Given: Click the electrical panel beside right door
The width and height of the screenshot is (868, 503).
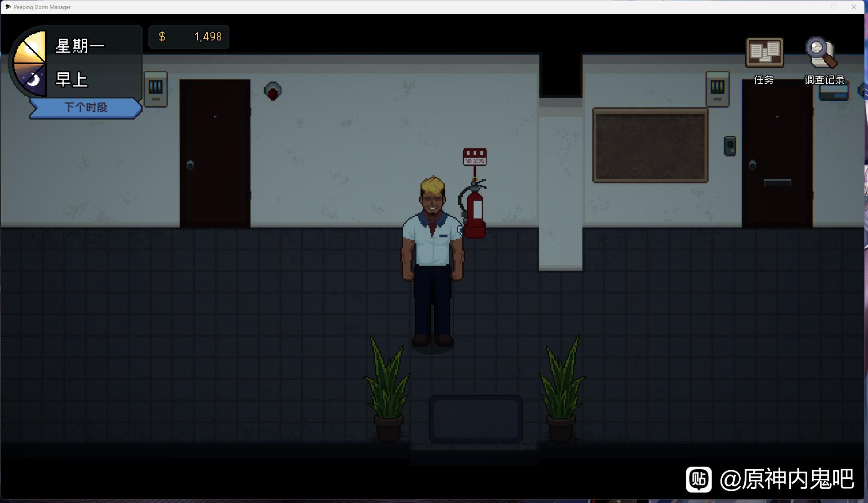Looking at the screenshot, I should [x=717, y=89].
